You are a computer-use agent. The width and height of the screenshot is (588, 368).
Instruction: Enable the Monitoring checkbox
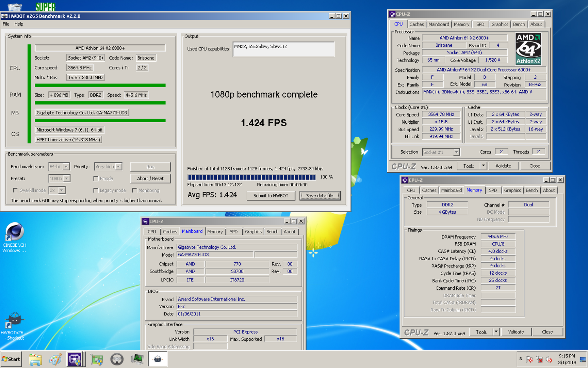(135, 190)
